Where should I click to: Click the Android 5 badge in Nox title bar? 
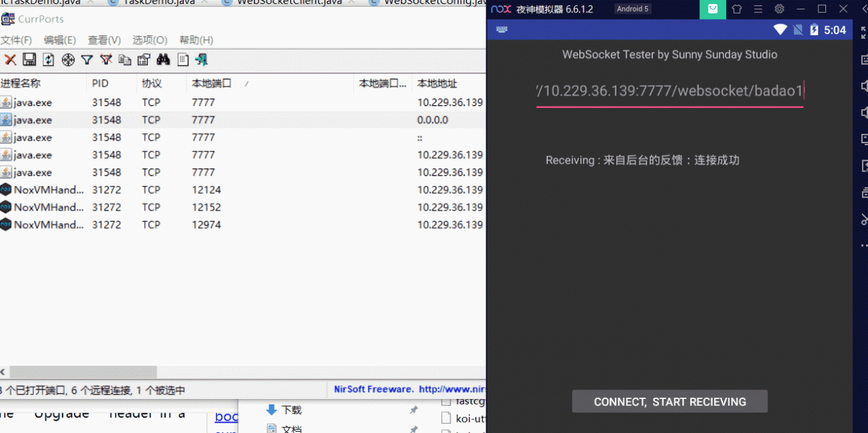pos(633,9)
